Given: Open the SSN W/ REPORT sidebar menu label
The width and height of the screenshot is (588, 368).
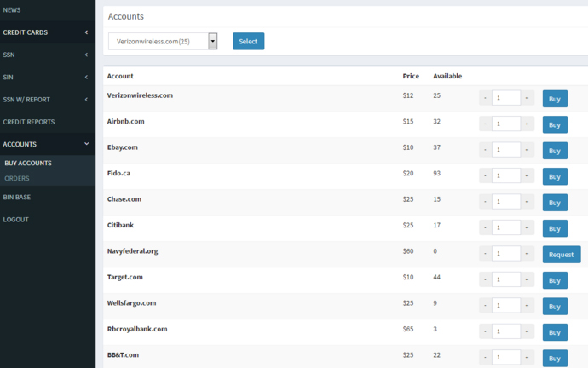Looking at the screenshot, I should click(26, 100).
